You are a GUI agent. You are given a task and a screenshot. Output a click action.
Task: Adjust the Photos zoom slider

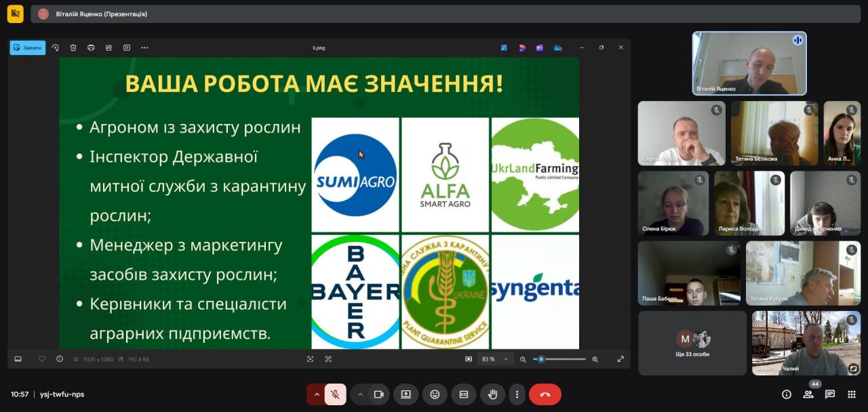559,359
